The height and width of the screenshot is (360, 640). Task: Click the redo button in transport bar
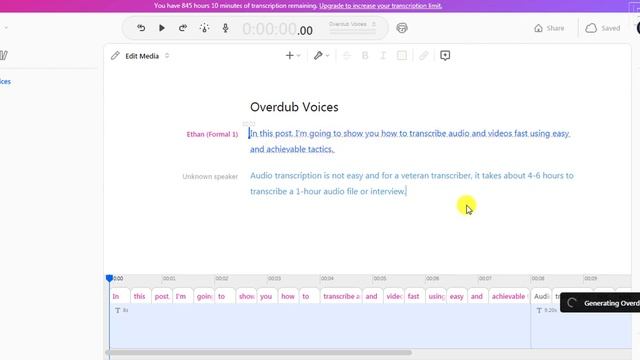pyautogui.click(x=183, y=28)
